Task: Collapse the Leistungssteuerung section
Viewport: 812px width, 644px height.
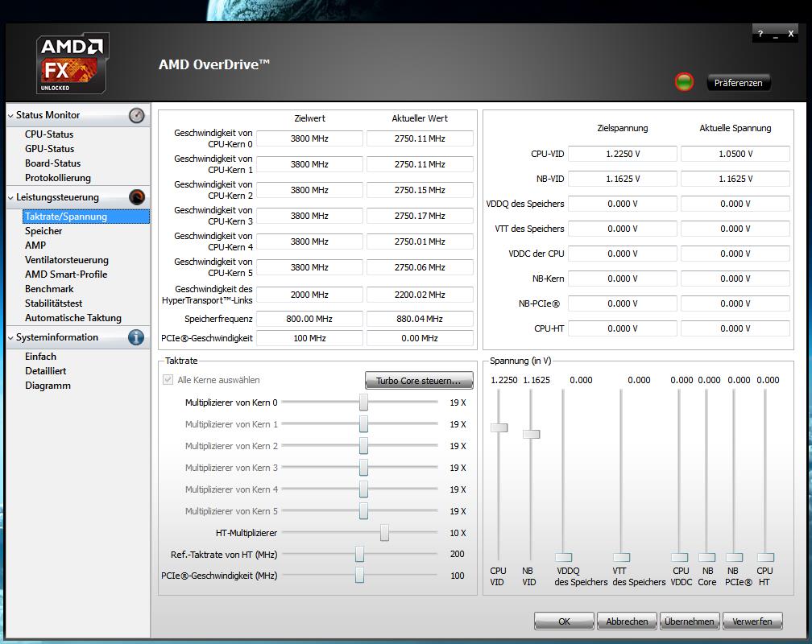Action: [10, 198]
